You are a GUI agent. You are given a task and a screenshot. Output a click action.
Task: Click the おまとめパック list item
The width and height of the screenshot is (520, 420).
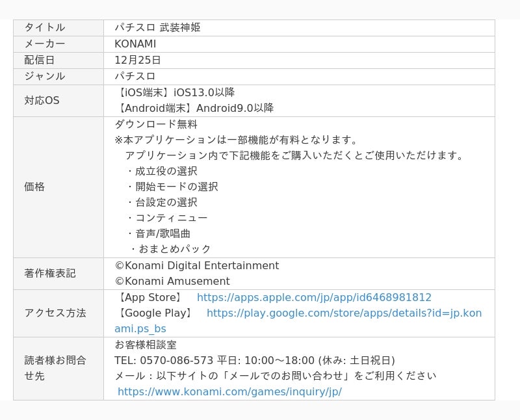pyautogui.click(x=174, y=249)
